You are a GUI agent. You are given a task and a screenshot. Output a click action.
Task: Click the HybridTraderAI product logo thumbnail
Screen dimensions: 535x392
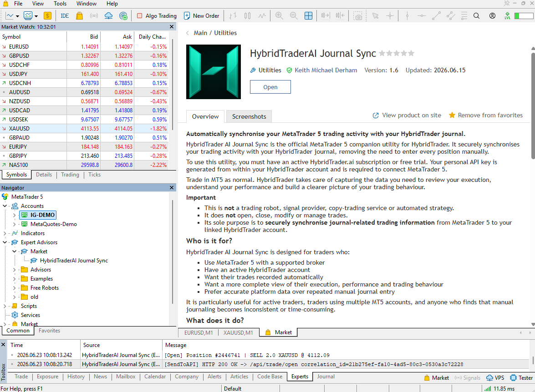coord(214,72)
